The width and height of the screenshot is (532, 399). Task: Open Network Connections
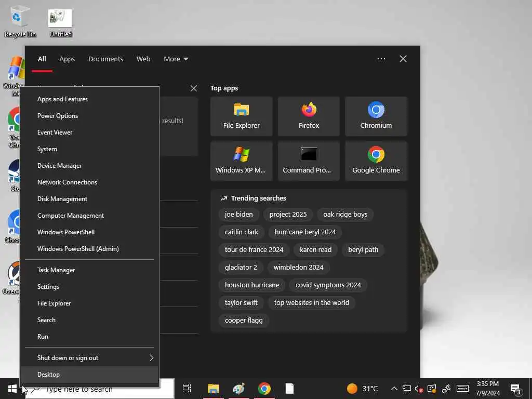pyautogui.click(x=89, y=182)
